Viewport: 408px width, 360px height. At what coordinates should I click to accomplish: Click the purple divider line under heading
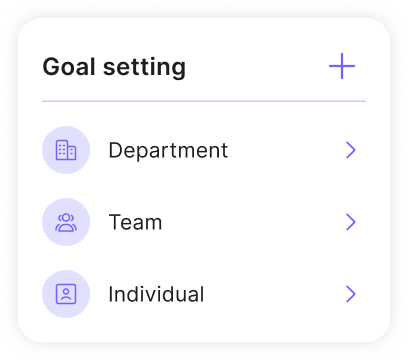(x=204, y=101)
